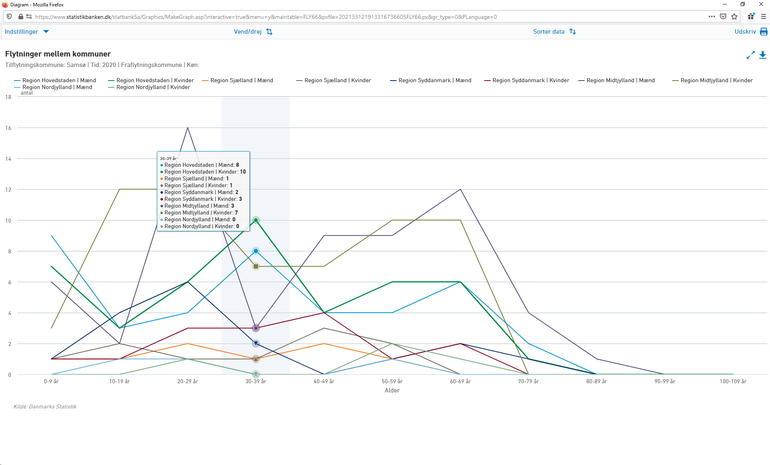Click tooltip row Region Hovedstaden | Kvinder: 10
Viewport: 770px width, 465px height.
[x=203, y=172]
